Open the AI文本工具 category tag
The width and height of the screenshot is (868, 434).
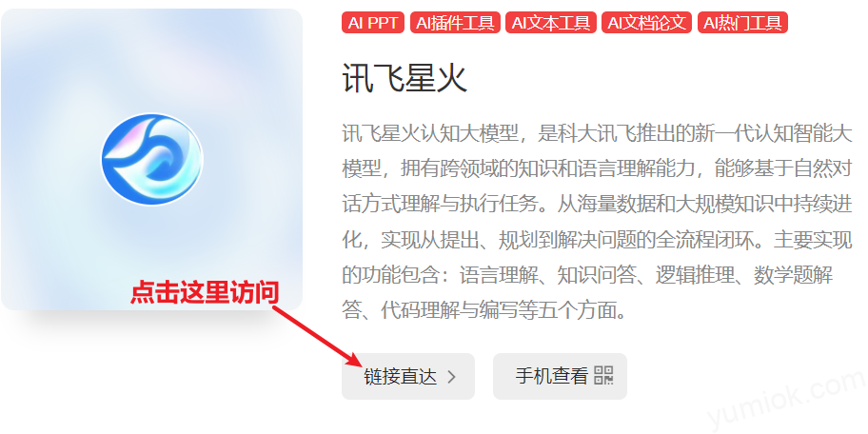551,23
